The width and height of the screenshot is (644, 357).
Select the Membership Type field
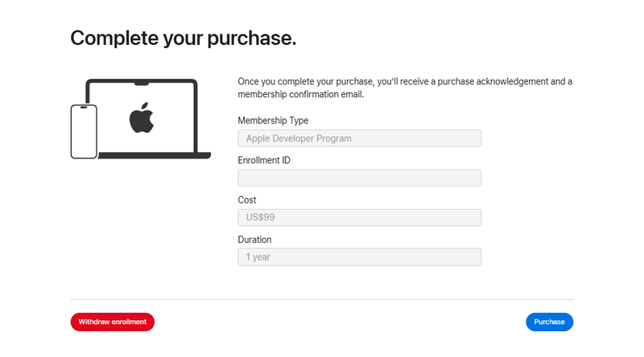[359, 138]
